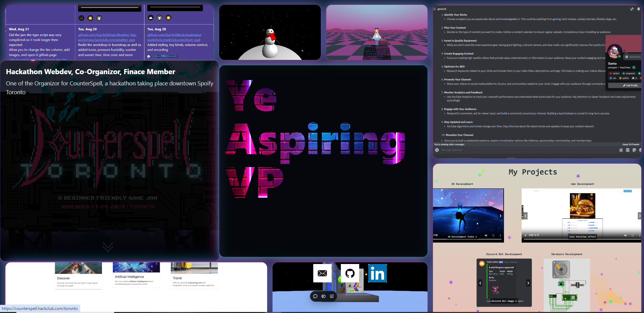644x313 pixels.
Task: Mute the 3D Development video
Action: 486,235
